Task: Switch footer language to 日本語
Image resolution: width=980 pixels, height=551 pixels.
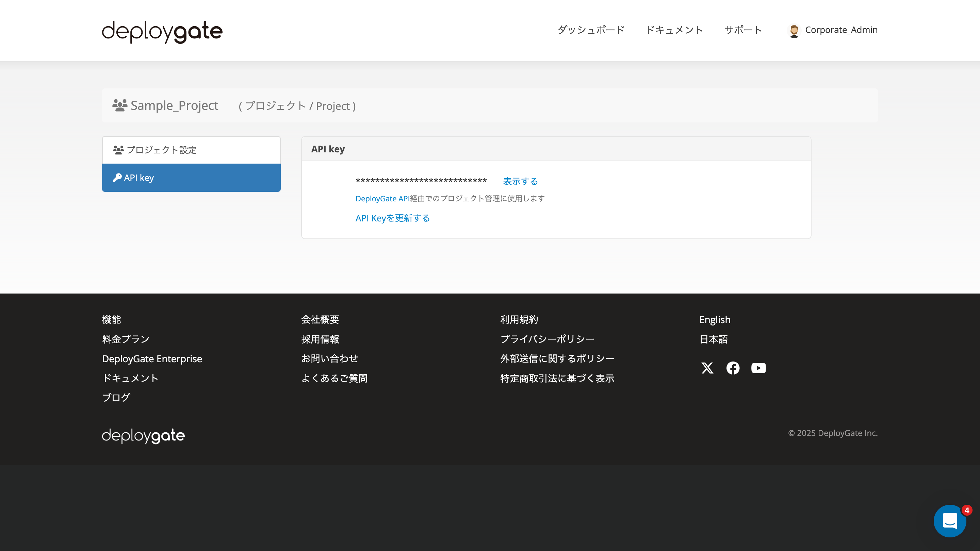Action: pyautogui.click(x=713, y=339)
